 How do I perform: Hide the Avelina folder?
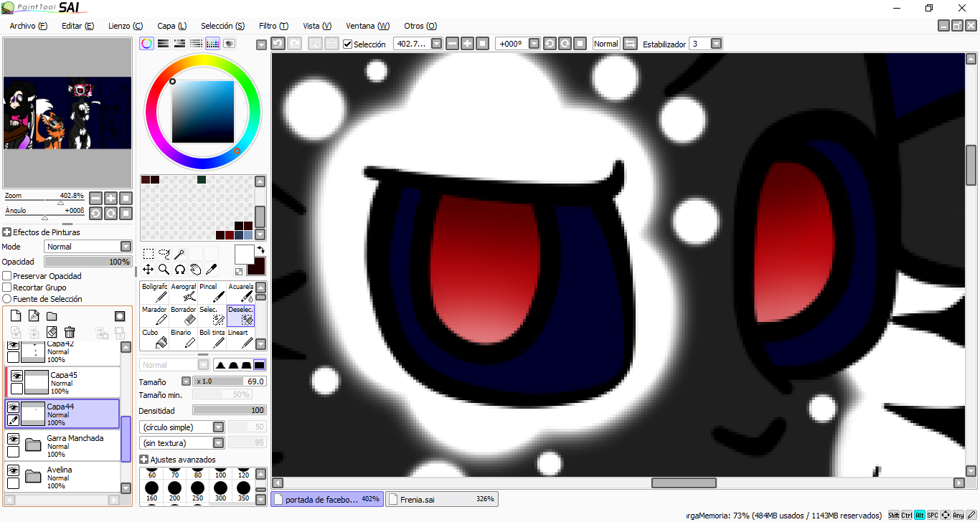(x=13, y=470)
